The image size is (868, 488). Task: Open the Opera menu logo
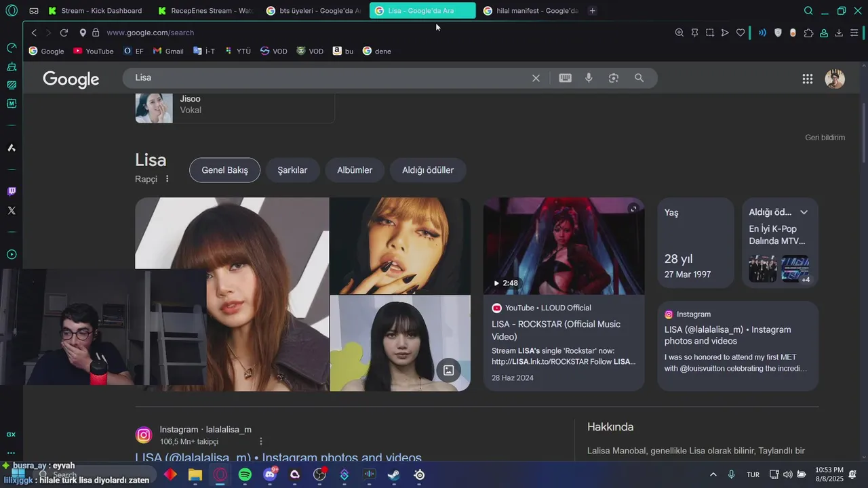[x=12, y=11]
